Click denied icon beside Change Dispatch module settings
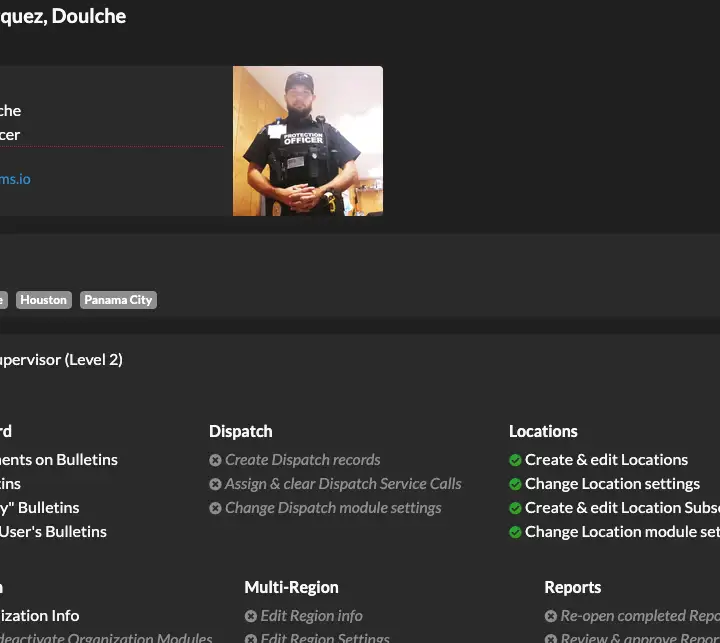Viewport: 720px width, 643px height. pos(215,508)
